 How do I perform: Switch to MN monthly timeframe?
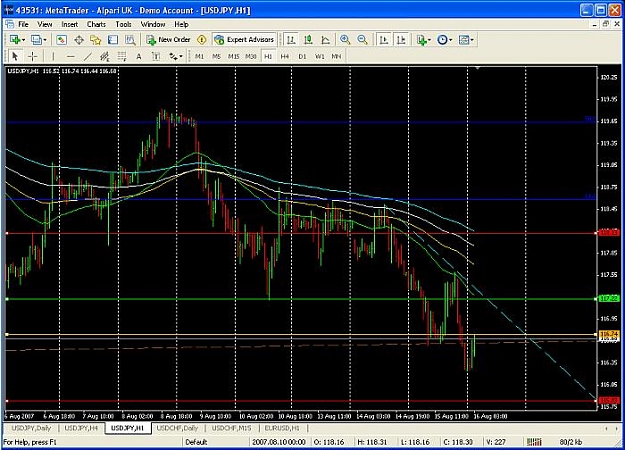coord(336,57)
